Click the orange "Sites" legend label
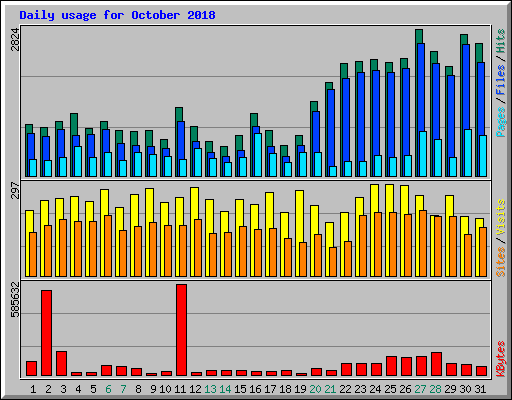 (501, 262)
